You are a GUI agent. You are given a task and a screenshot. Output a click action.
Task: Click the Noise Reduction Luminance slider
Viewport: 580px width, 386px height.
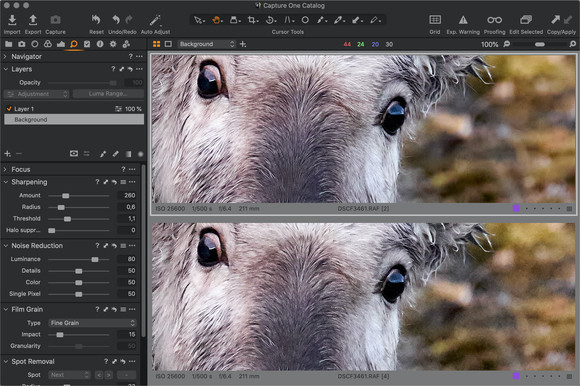tap(79, 260)
